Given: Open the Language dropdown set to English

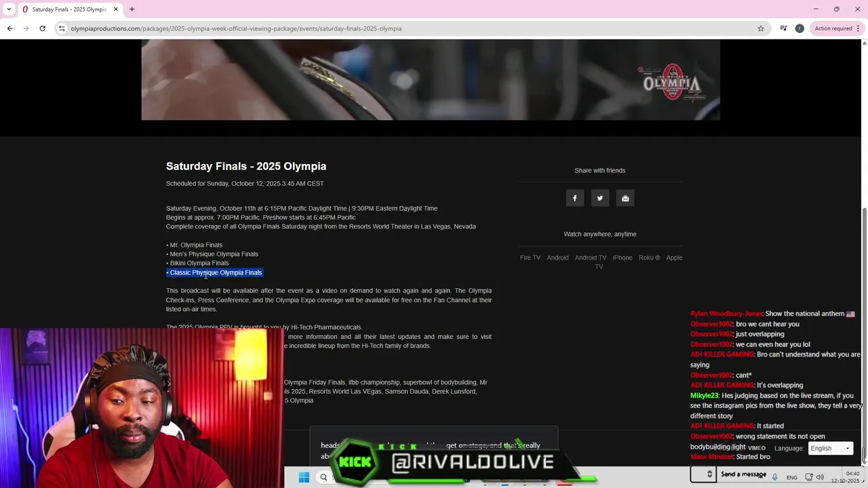Looking at the screenshot, I should point(830,448).
